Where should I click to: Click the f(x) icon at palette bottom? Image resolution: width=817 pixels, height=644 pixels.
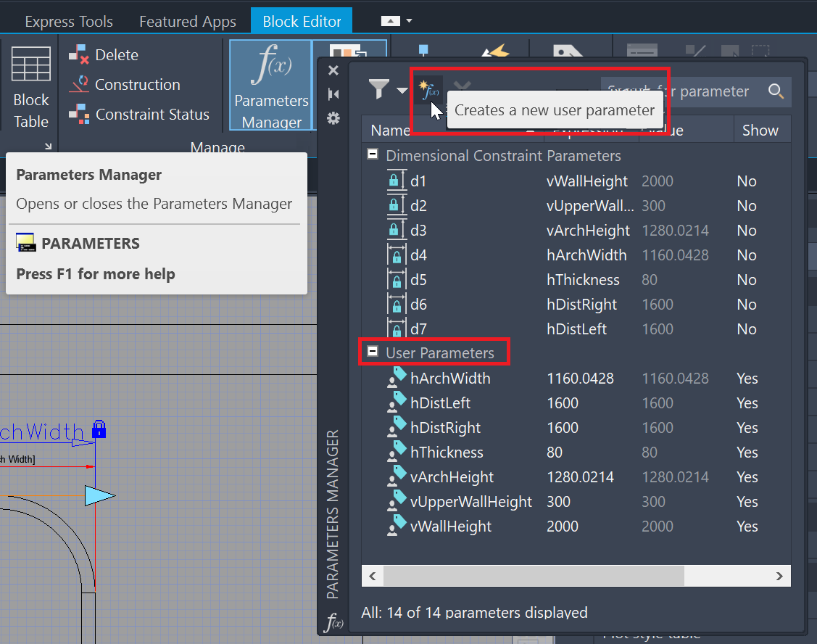(x=333, y=622)
